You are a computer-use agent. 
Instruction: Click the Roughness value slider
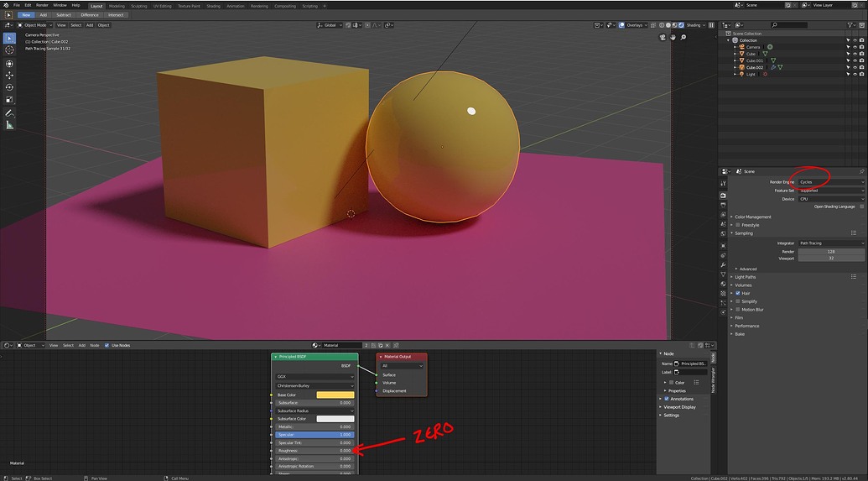coord(315,451)
